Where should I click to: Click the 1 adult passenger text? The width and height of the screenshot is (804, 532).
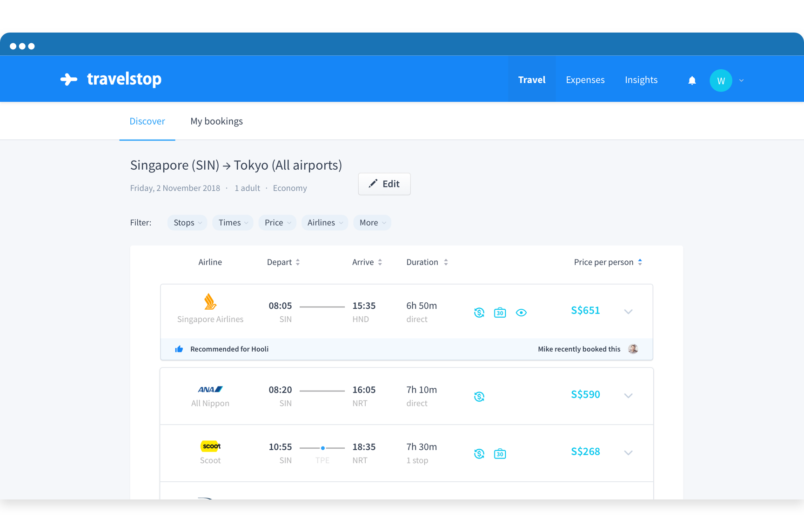pos(247,188)
